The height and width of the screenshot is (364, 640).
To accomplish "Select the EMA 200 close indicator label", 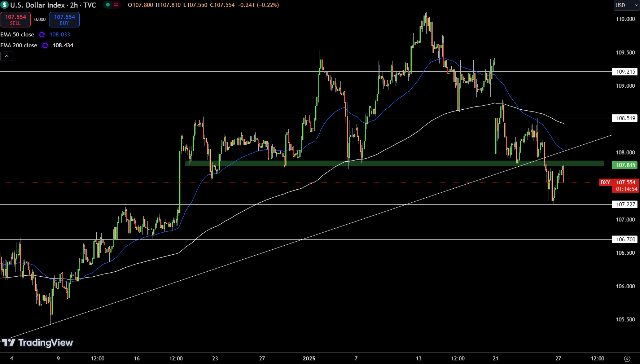I will point(19,45).
